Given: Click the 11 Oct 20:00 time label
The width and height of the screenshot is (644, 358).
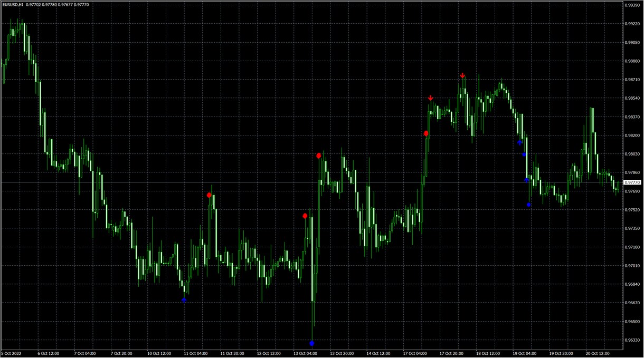Looking at the screenshot, I should coord(232,354).
